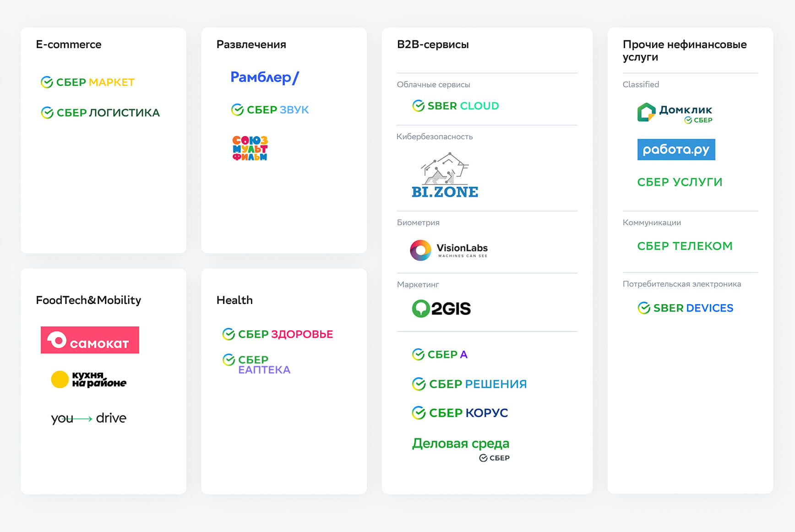This screenshot has height=532, width=795.
Task: Click the Деловая среда logo
Action: [x=461, y=449]
